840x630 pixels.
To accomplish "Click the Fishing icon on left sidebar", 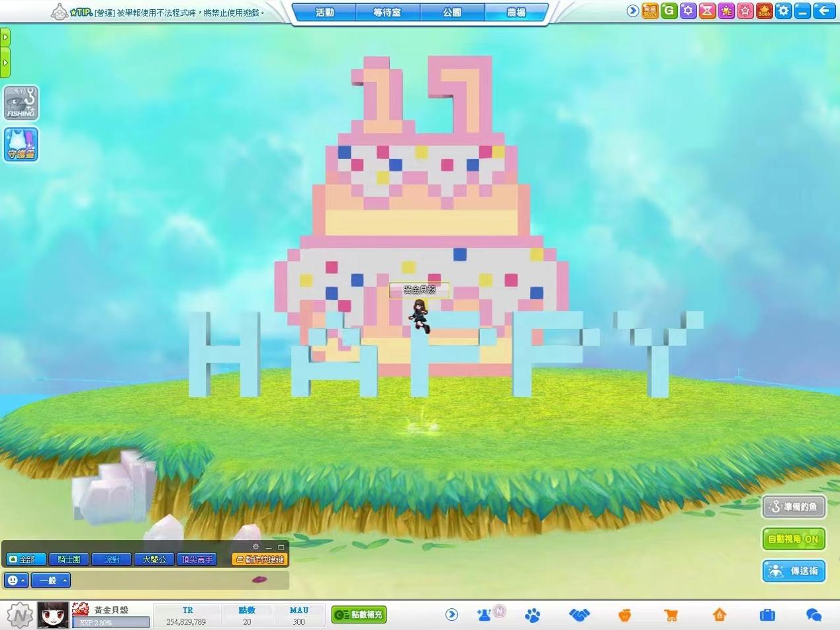I will point(21,104).
